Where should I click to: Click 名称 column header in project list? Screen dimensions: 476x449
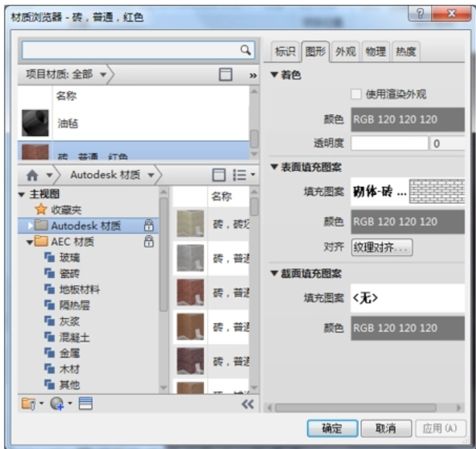[x=67, y=96]
